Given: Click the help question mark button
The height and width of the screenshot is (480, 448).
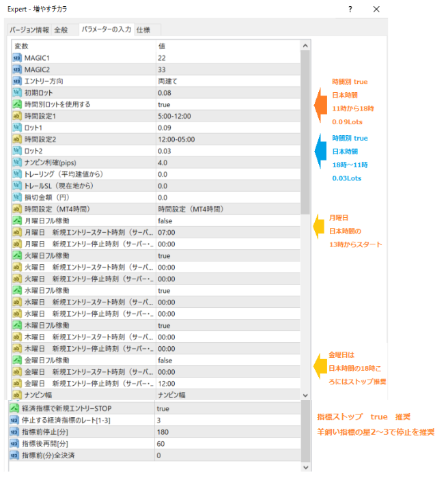Looking at the screenshot, I should click(x=350, y=10).
